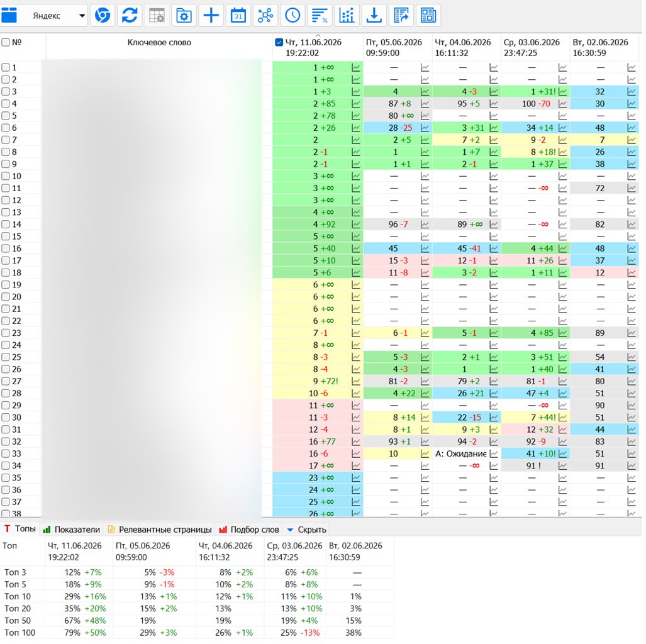
Task: Click the export report arrow icon
Action: (401, 15)
